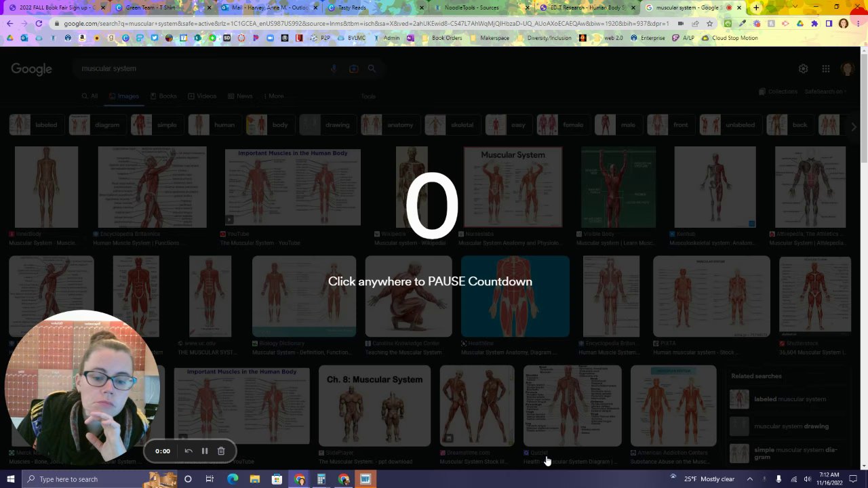Restart the Loom recording
This screenshot has height=488, width=868.
189,451
